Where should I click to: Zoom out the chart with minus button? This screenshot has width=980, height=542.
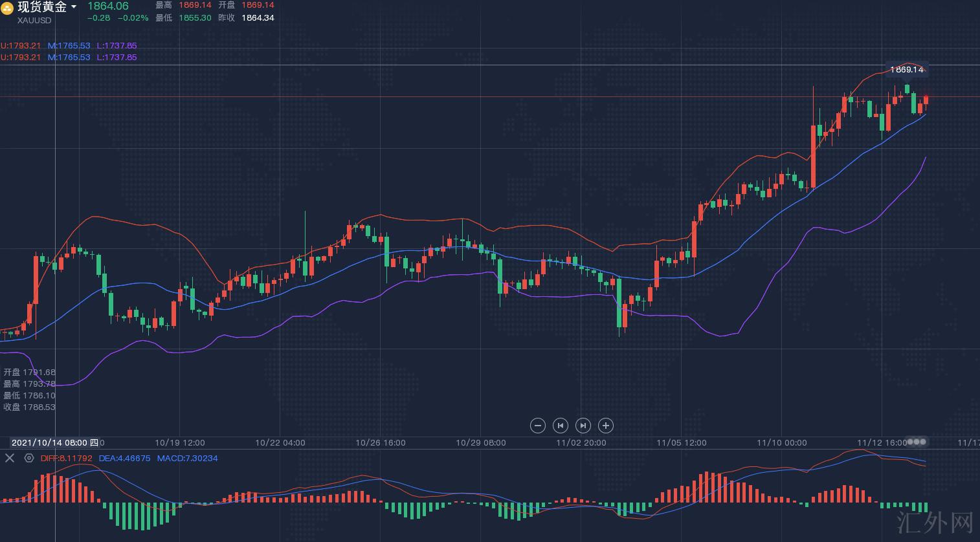(537, 426)
